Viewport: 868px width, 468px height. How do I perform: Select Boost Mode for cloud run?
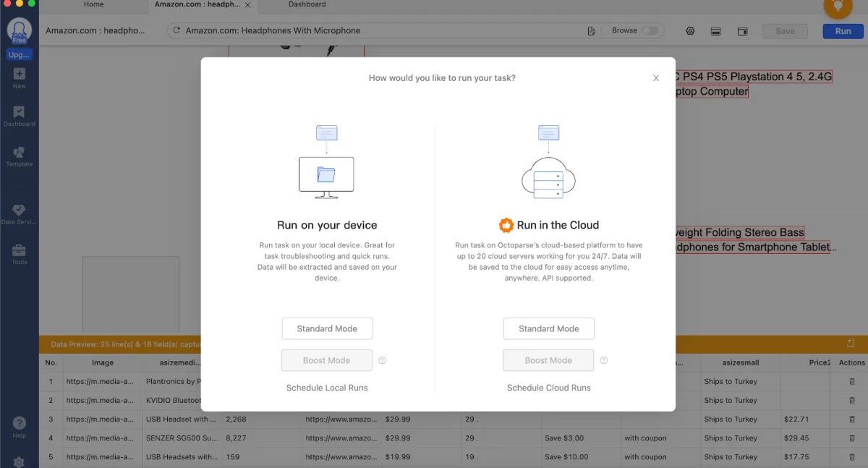coord(549,360)
